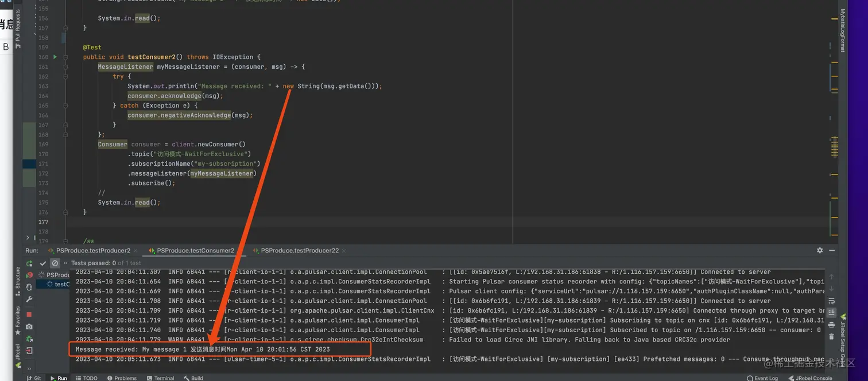Image resolution: width=868 pixels, height=381 pixels.
Task: Click the red exit icon in Run toolbar
Action: (29, 351)
